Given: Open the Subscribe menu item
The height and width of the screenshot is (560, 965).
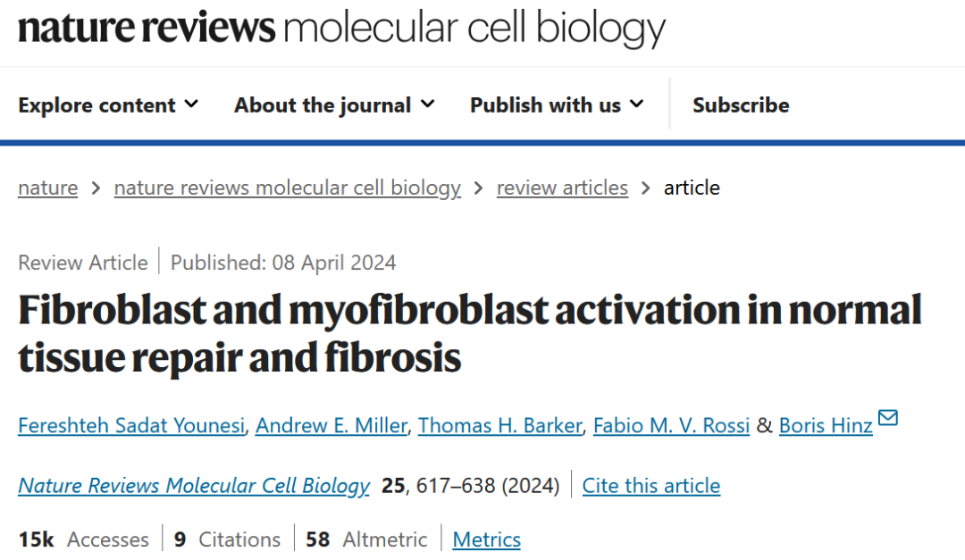Looking at the screenshot, I should [x=741, y=105].
